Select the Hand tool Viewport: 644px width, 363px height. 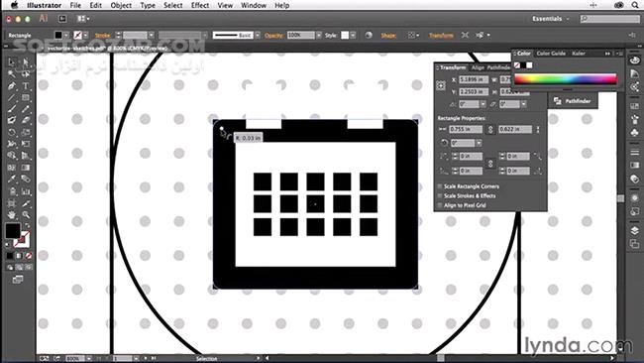12,215
